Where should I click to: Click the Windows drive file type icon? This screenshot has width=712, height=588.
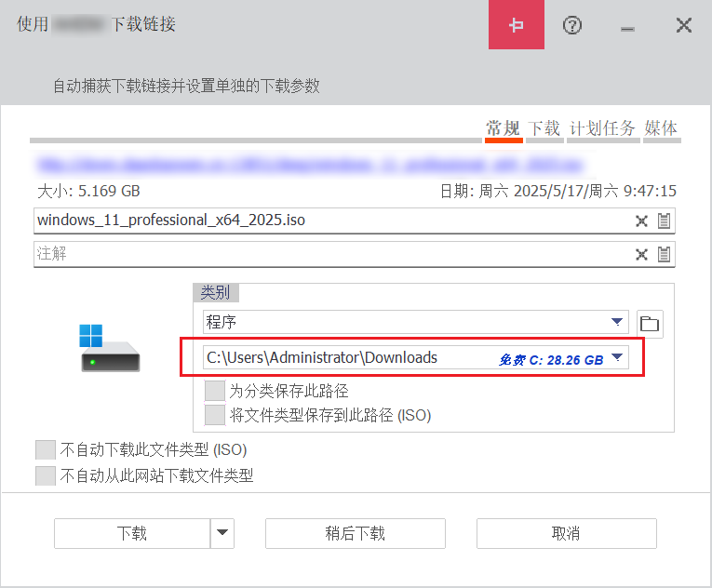[110, 348]
